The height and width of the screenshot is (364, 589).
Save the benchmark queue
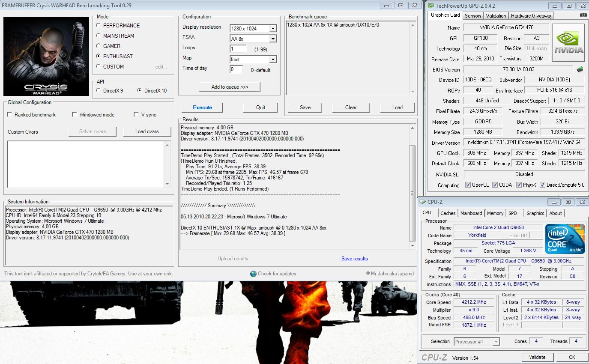[x=305, y=107]
